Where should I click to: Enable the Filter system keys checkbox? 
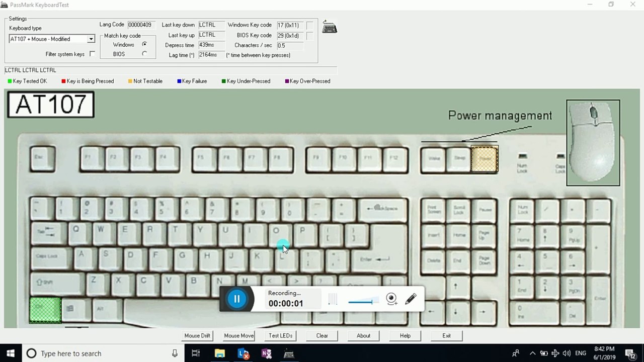point(92,54)
